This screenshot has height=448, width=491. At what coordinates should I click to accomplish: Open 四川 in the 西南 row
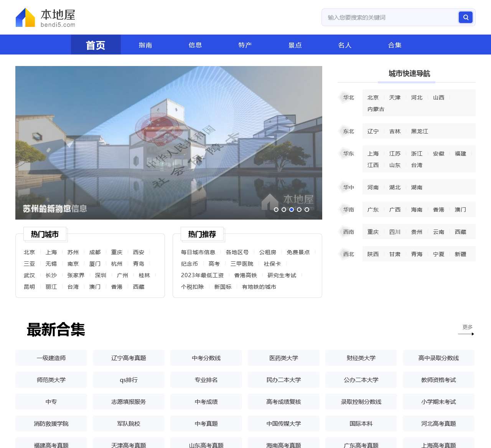tap(395, 232)
